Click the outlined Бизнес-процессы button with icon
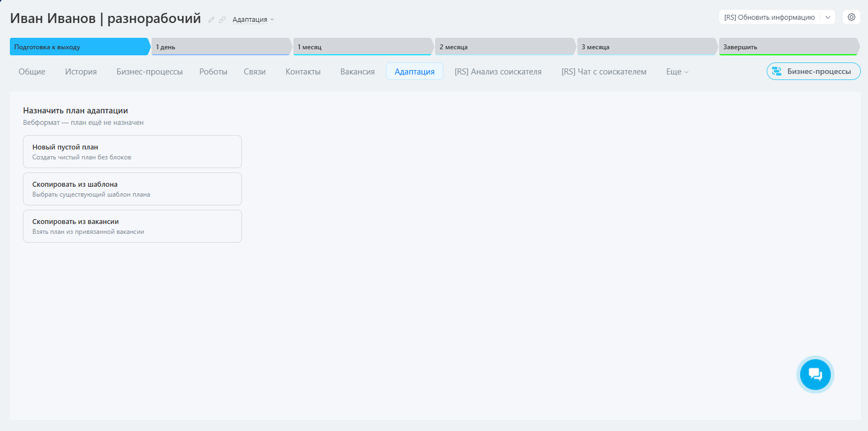Image resolution: width=868 pixels, height=431 pixels. tap(813, 71)
